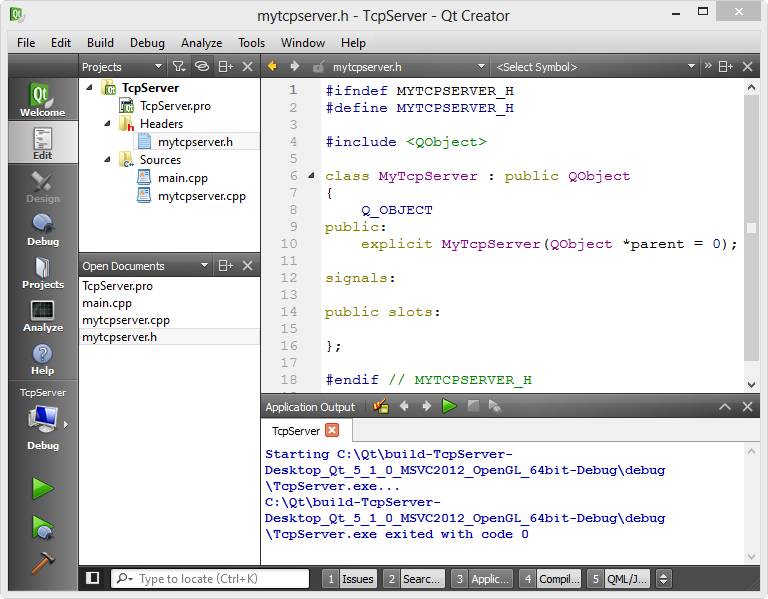Open the Welcome mode
This screenshot has height=599, width=768.
click(43, 99)
